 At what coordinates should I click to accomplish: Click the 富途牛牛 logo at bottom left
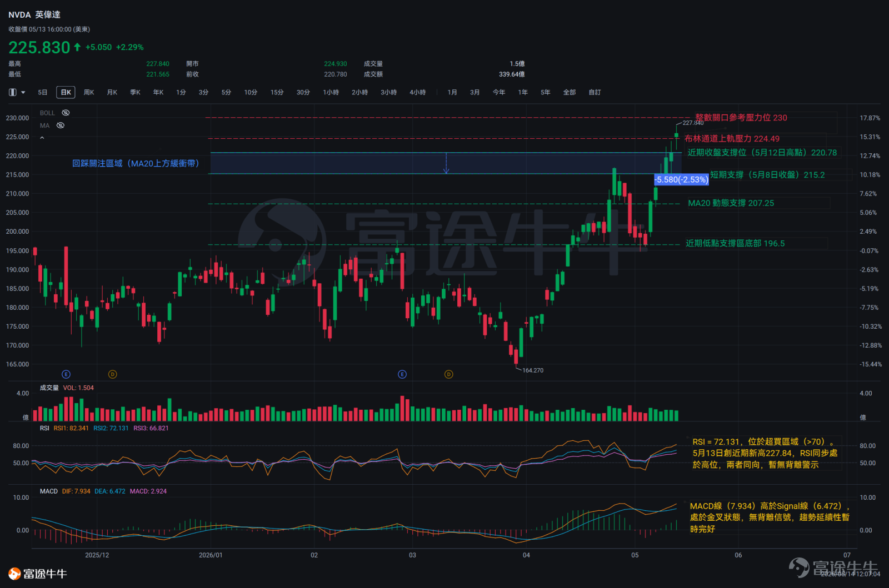click(37, 574)
